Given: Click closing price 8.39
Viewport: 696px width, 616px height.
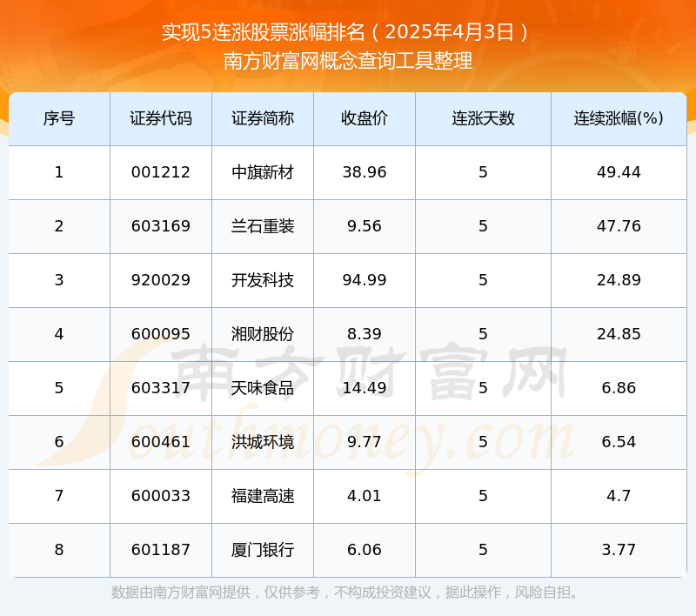Looking at the screenshot, I should (x=365, y=334).
